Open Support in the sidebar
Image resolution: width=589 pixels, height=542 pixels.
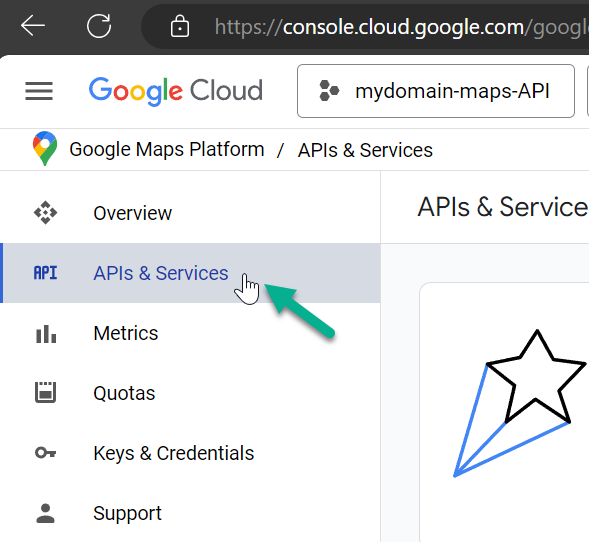click(190, 513)
